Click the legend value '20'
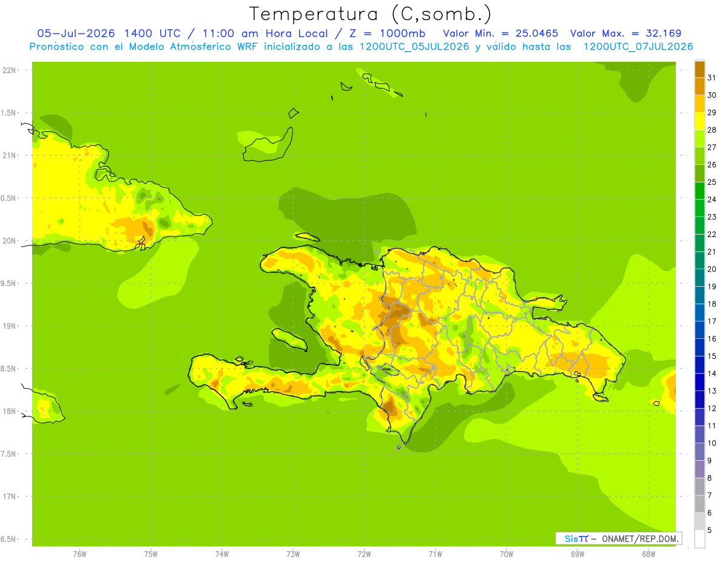 (x=712, y=269)
